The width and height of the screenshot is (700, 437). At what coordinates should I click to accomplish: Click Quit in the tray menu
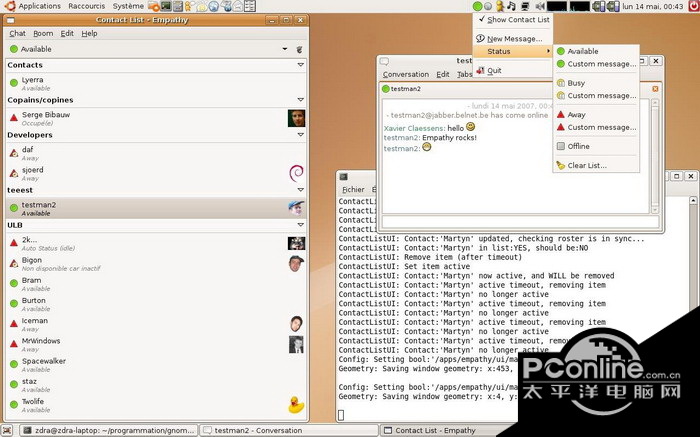point(513,71)
